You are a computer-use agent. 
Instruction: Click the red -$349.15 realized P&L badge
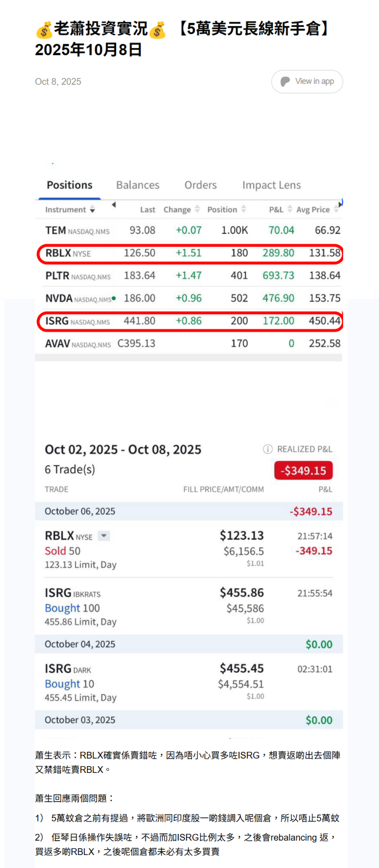coord(303,470)
